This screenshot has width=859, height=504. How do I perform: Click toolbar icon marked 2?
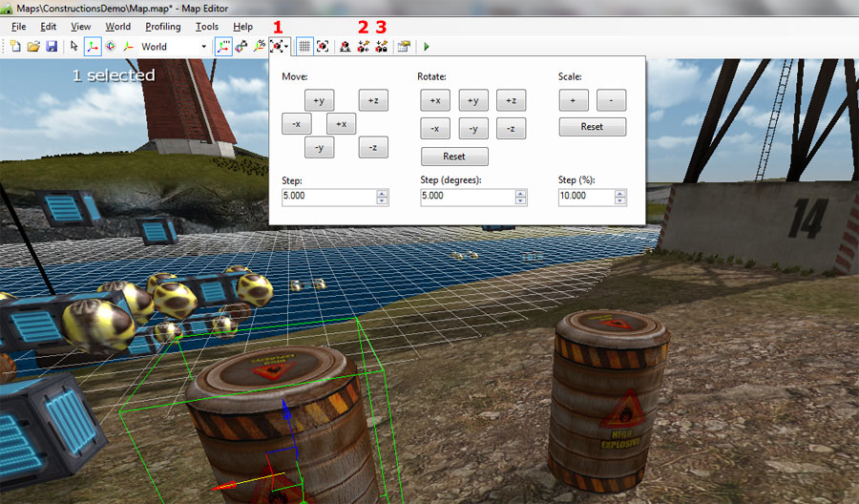[x=364, y=47]
